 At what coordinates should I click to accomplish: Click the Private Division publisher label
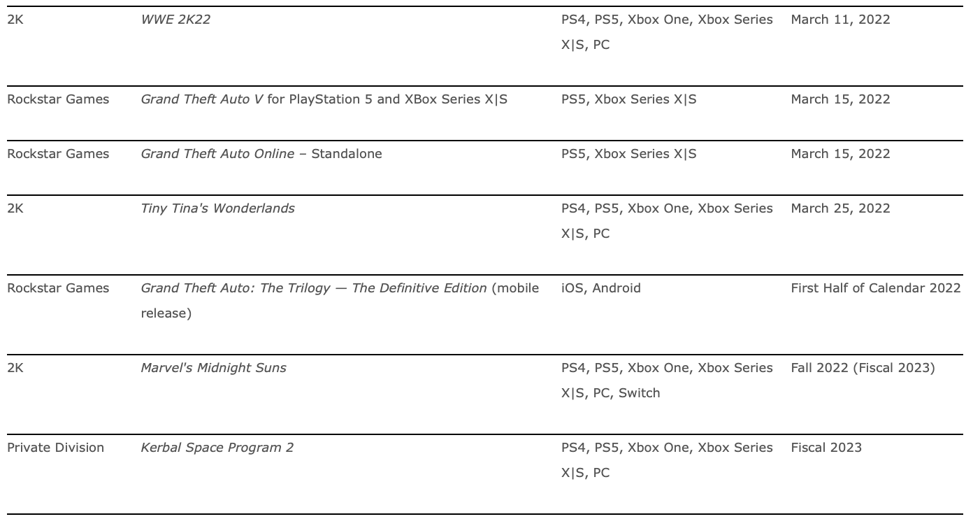point(55,448)
